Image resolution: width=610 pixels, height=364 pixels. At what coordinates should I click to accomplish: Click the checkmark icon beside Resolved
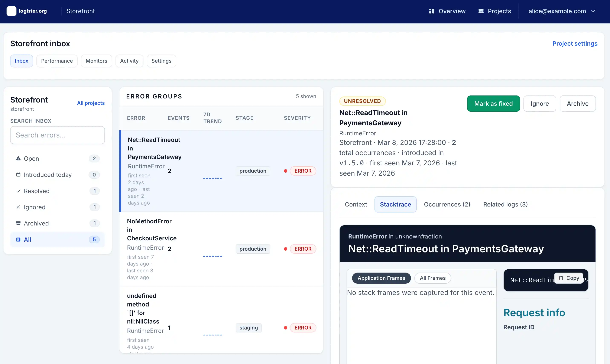click(18, 191)
